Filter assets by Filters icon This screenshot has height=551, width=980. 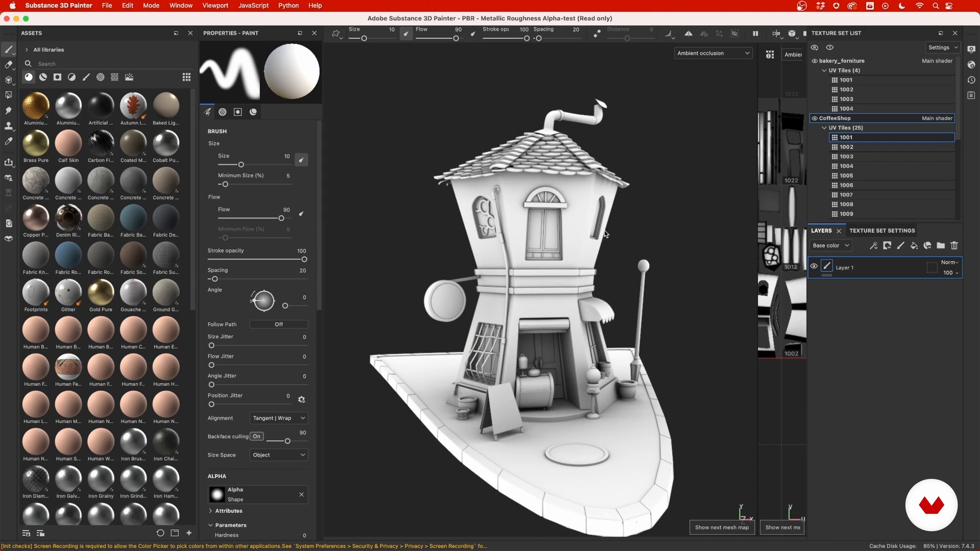72,77
